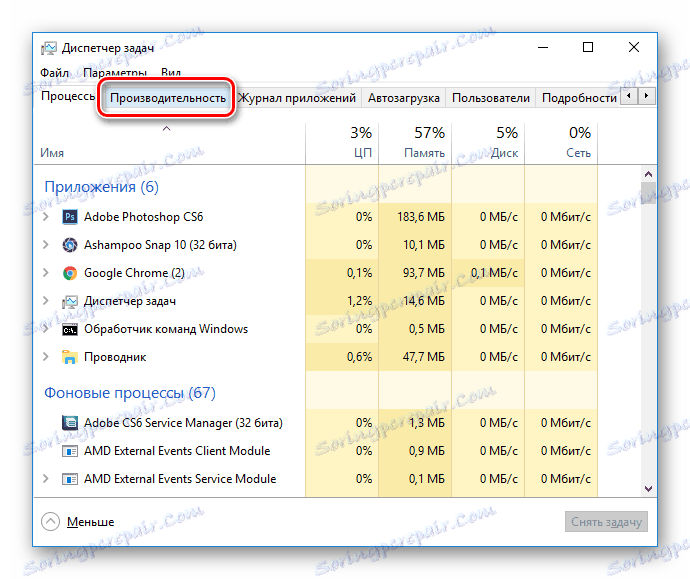Select the Google Chrome (2) name
The height and width of the screenshot is (579, 690).
[134, 273]
